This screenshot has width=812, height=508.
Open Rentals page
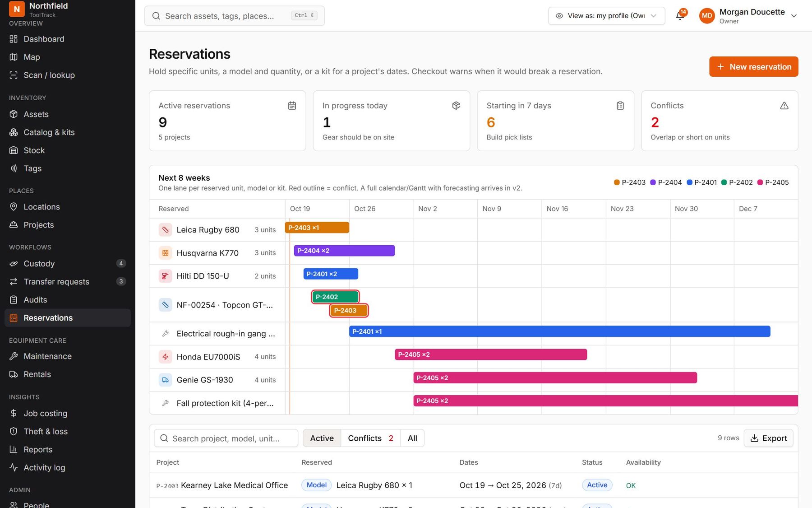tap(68, 374)
